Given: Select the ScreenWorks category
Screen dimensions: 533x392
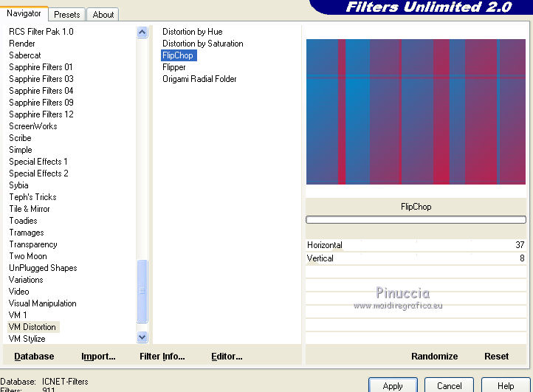Looking at the screenshot, I should (x=33, y=126).
